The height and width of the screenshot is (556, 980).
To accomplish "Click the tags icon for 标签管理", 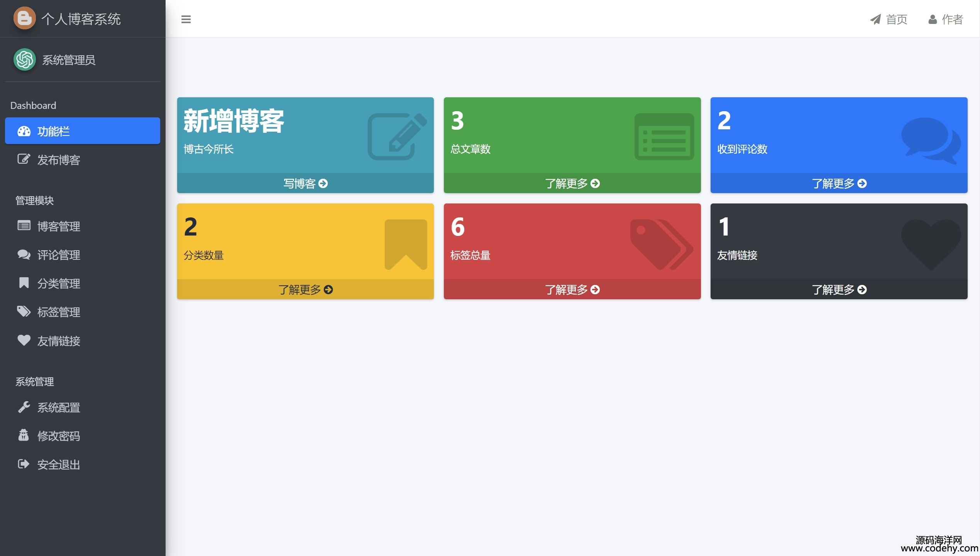I will click(x=24, y=311).
